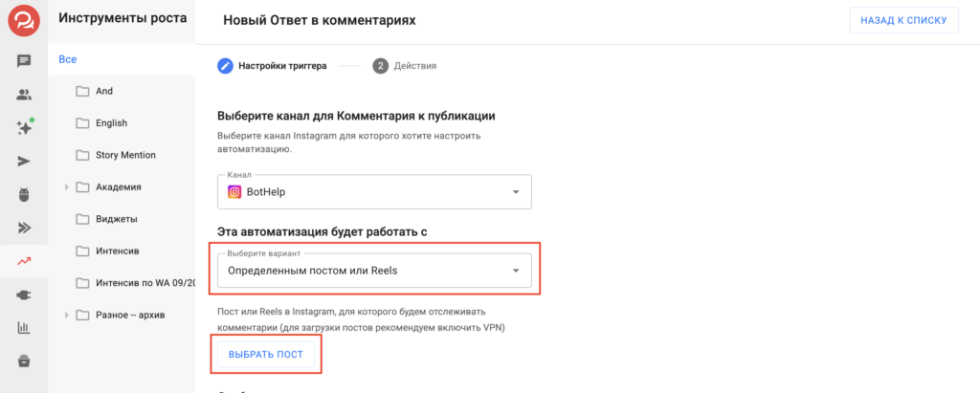
Task: Click the AI sparkle icon in sidebar
Action: [24, 128]
